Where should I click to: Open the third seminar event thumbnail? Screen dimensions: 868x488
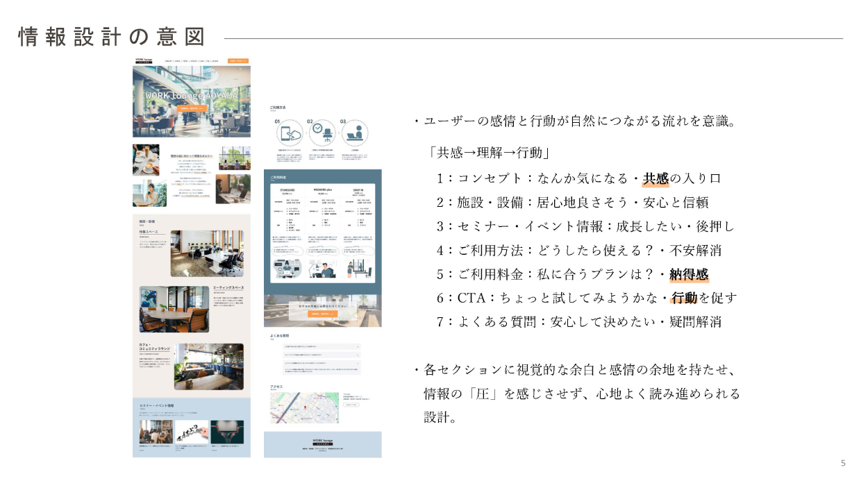click(x=227, y=432)
